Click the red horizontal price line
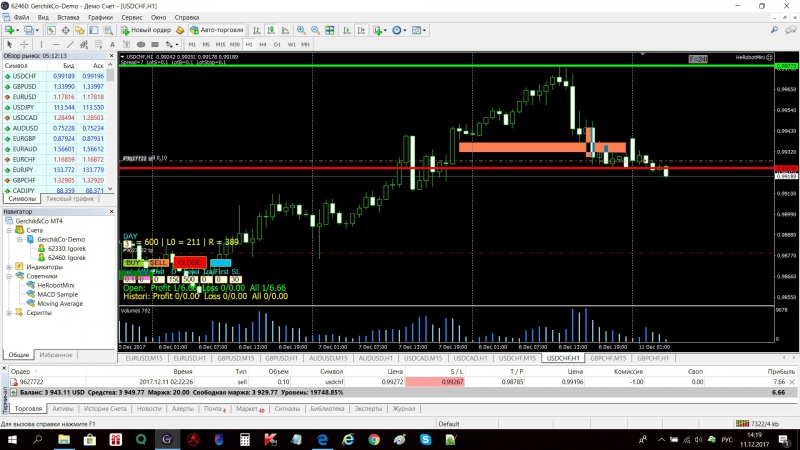This screenshot has width=800, height=450. (446, 168)
